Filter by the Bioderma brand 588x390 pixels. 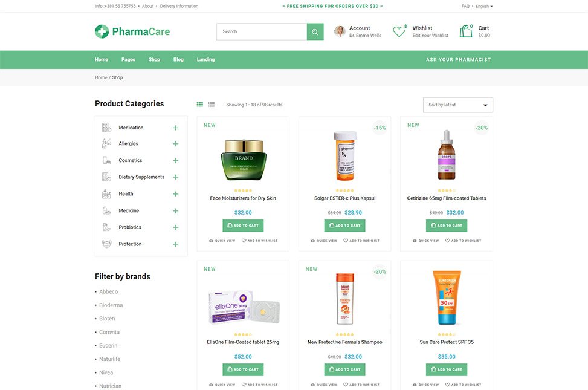click(x=111, y=305)
